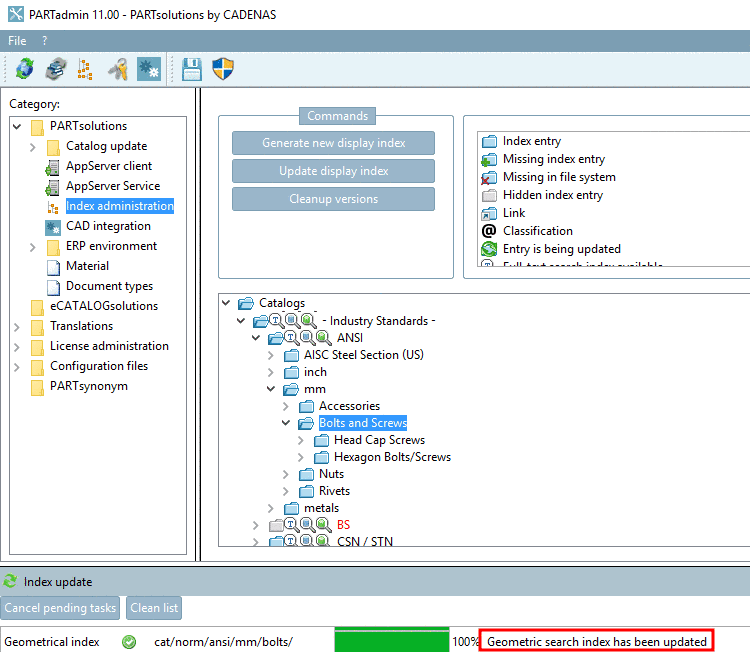Image resolution: width=750 pixels, height=652 pixels.
Task: Click the Missing index entry icon
Action: click(x=489, y=159)
